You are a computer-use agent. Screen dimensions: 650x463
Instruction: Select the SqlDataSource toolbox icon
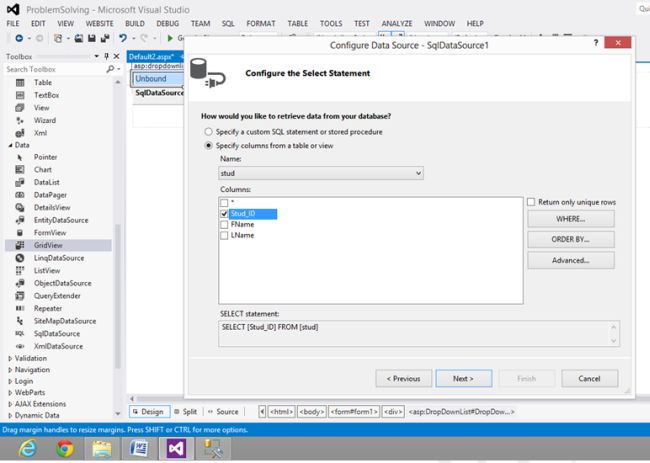(20, 334)
